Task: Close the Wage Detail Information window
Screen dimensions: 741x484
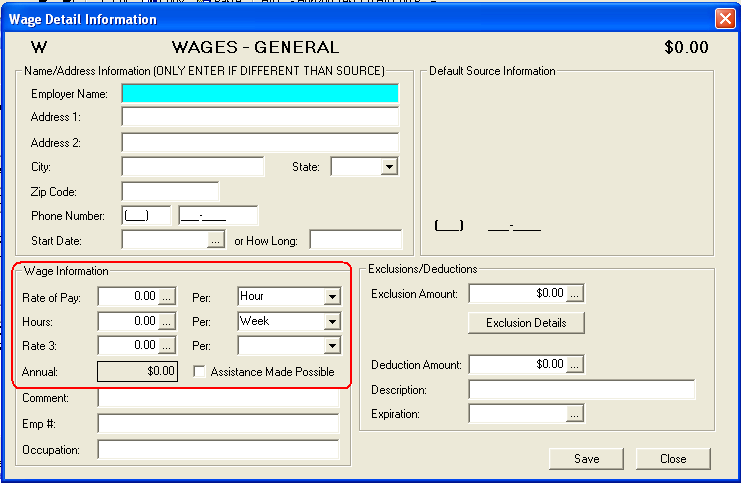Action: coord(725,18)
